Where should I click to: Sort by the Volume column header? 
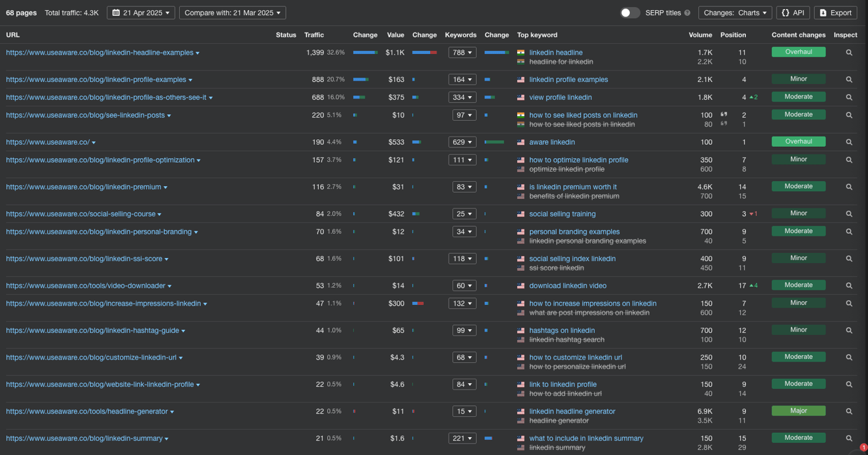[x=700, y=35]
